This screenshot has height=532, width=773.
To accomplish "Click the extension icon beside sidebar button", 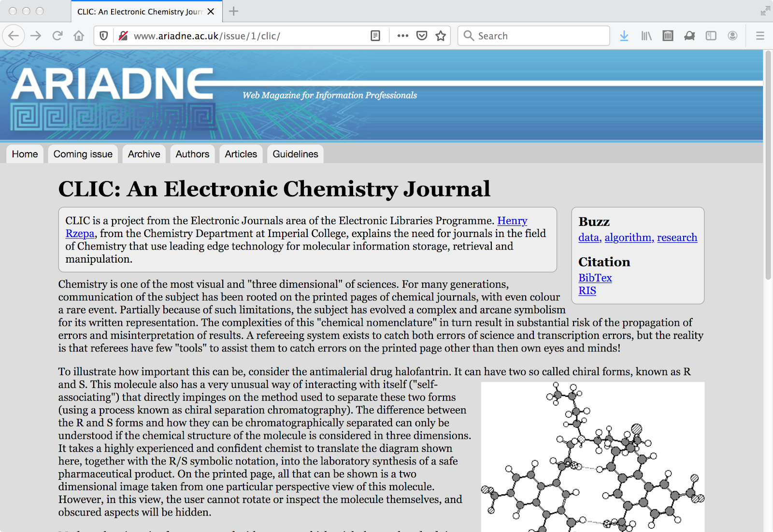I will [689, 36].
